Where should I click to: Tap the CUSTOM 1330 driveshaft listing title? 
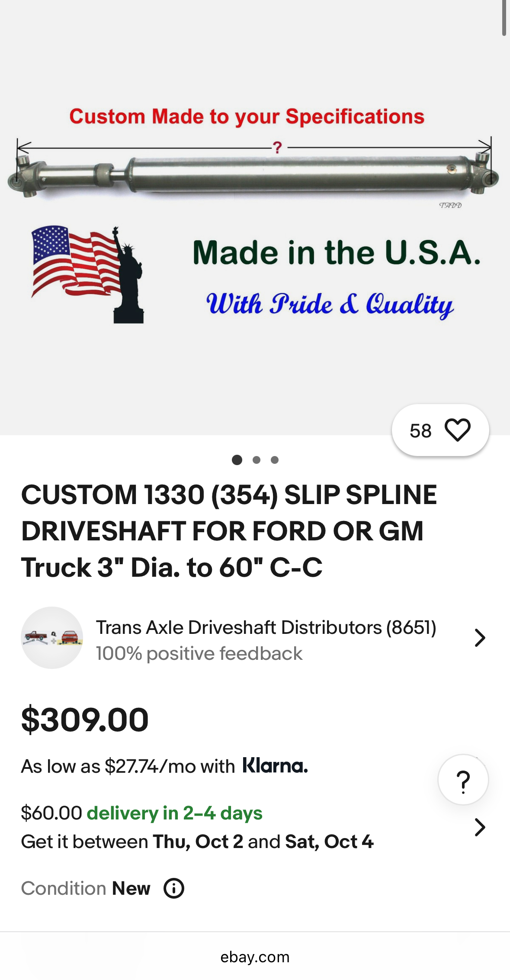[x=229, y=531]
